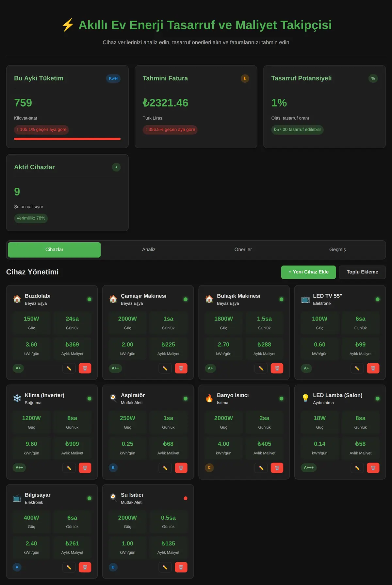Click the + Yeni Cihaz Ekle button
The height and width of the screenshot is (585, 392).
pos(308,272)
